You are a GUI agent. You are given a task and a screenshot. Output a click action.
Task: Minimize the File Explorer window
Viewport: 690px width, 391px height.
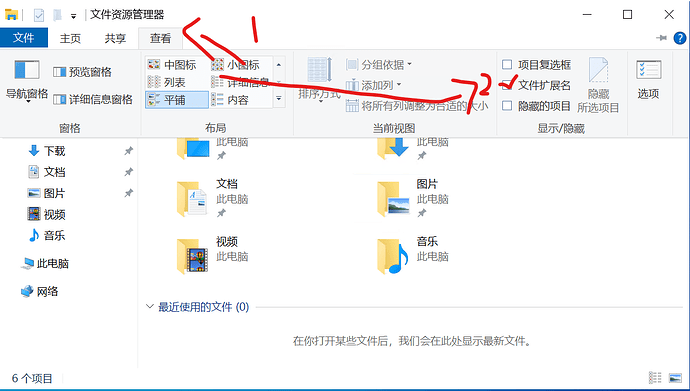pyautogui.click(x=587, y=15)
